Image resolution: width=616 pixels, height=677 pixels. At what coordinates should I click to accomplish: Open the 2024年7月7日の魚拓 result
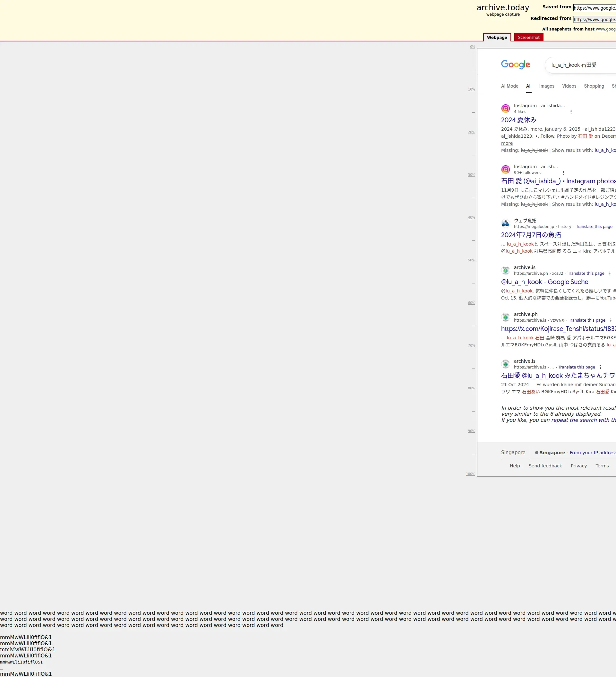[x=531, y=235]
